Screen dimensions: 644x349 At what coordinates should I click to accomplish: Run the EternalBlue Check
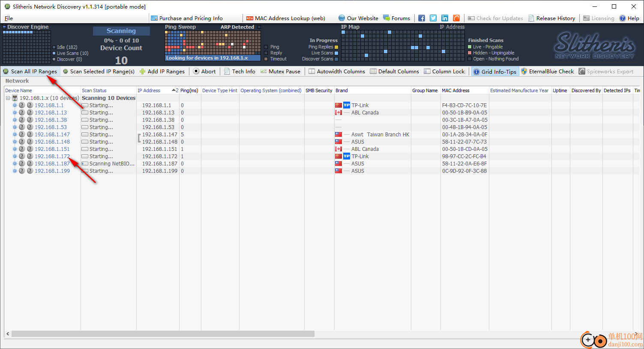[x=548, y=72]
